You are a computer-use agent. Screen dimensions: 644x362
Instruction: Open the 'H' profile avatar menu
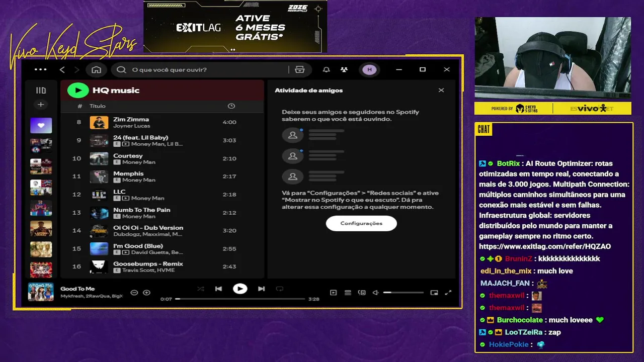(x=369, y=70)
